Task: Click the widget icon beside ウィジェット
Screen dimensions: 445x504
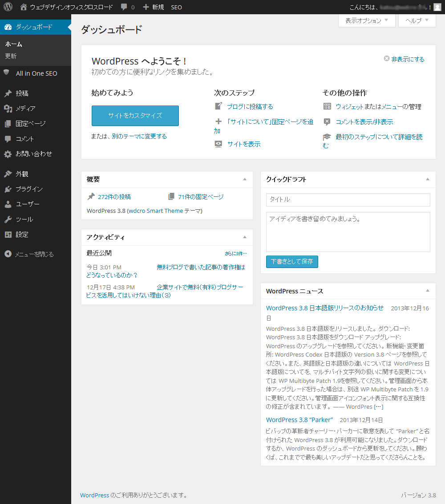Action: (327, 106)
